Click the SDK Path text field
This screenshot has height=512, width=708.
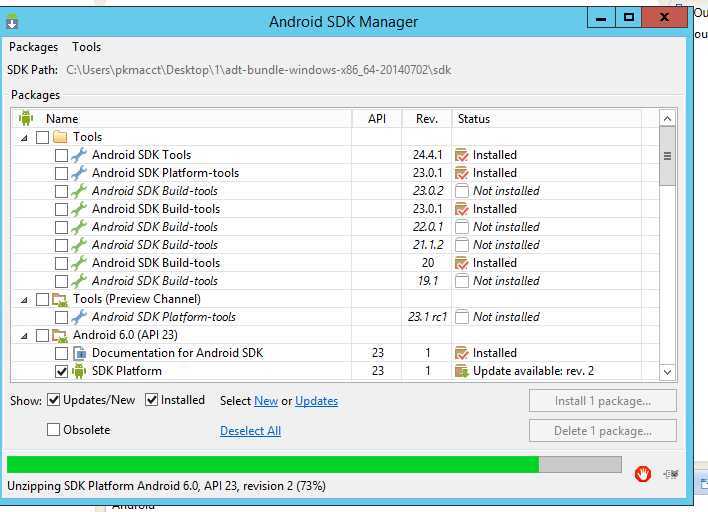tap(259, 70)
